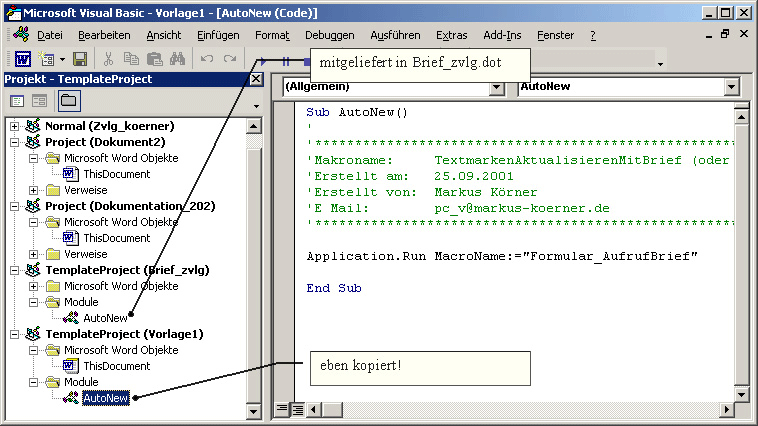Click the Visual Basic icon in menu bar
Image resolution: width=758 pixels, height=426 pixels.
click(21, 34)
